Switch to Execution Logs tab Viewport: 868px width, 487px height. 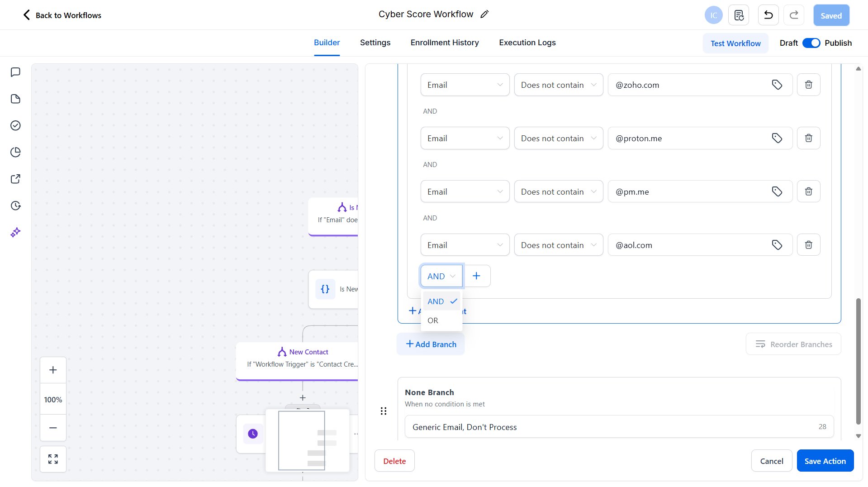(527, 43)
